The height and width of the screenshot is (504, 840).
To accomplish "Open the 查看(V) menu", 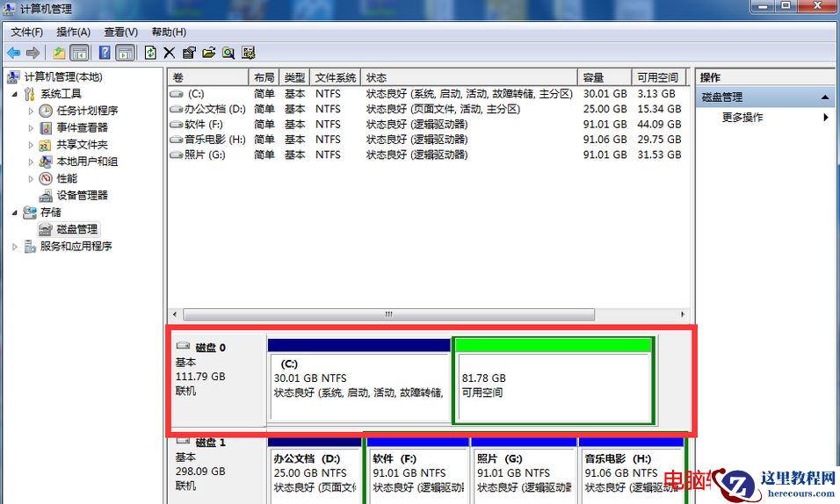I will coord(120,32).
